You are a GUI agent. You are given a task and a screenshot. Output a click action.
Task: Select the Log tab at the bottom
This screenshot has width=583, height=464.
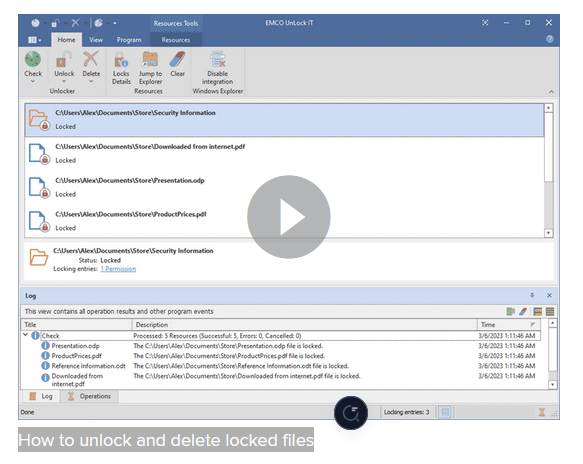tap(42, 396)
